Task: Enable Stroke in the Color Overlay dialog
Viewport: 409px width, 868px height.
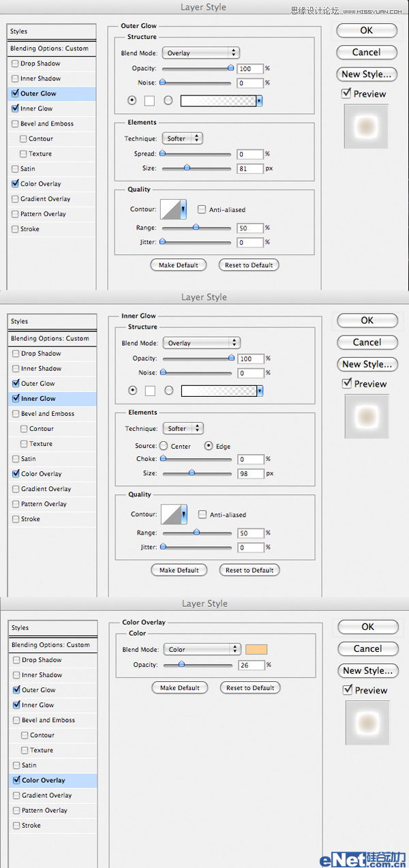Action: (x=16, y=825)
